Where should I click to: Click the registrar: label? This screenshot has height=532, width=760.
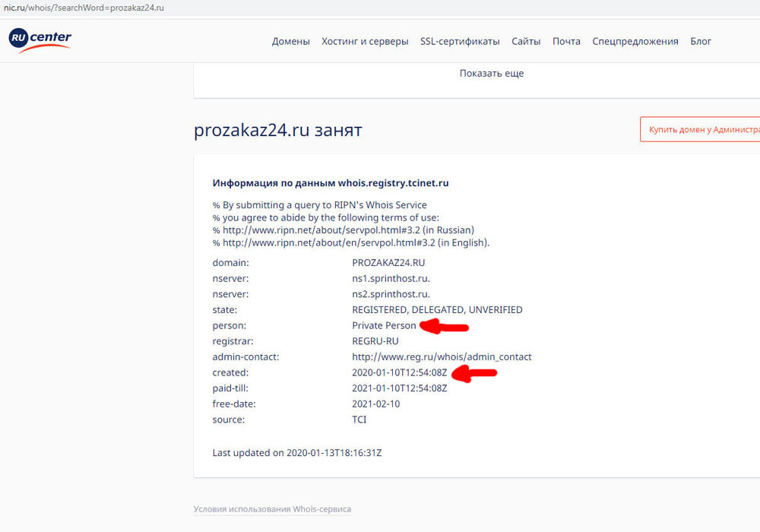click(233, 341)
